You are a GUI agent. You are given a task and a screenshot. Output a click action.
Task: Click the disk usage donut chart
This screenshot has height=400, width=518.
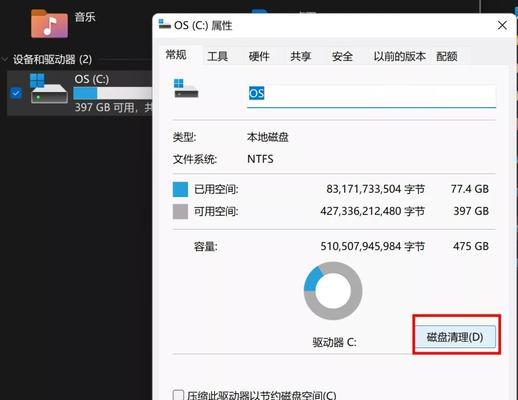coord(333,291)
